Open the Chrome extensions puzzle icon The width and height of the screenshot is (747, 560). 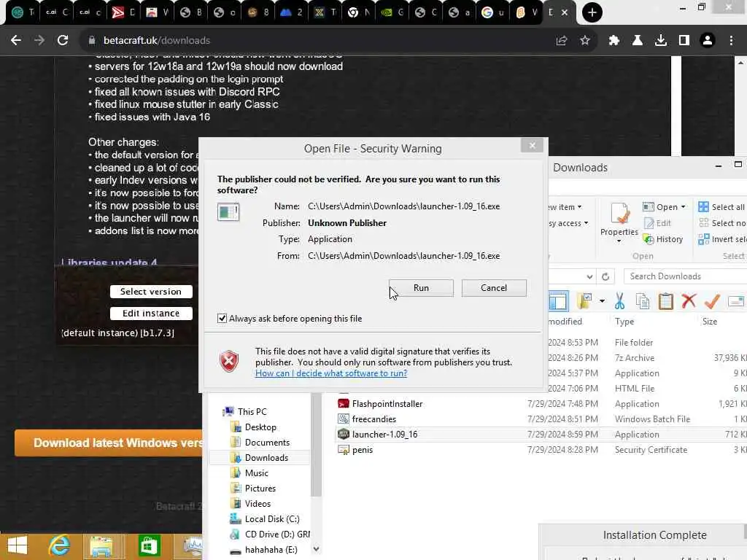coord(614,41)
